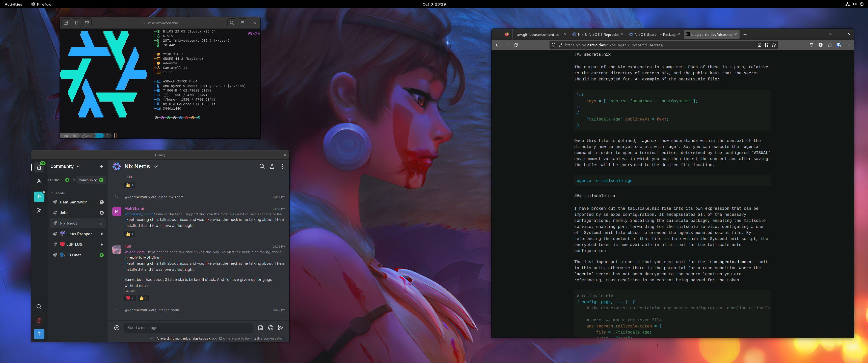This screenshot has width=868, height=363.
Task: Click the Direct messages person icon in sidebar
Action: click(x=39, y=181)
